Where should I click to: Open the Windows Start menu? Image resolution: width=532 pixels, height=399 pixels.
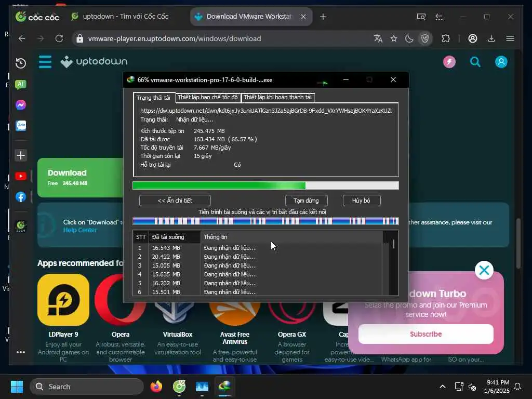(17, 387)
